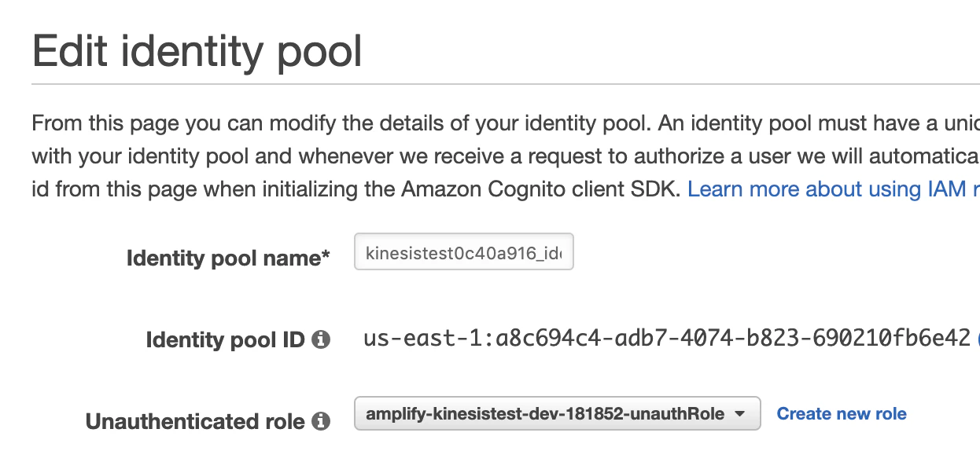Click the info icon beside Identity pool ID

[x=320, y=340]
